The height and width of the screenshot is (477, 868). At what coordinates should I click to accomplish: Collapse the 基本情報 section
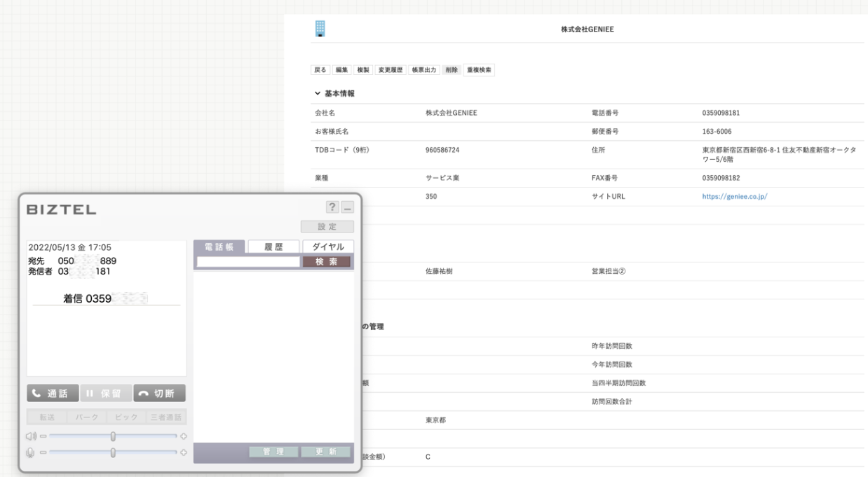(318, 94)
